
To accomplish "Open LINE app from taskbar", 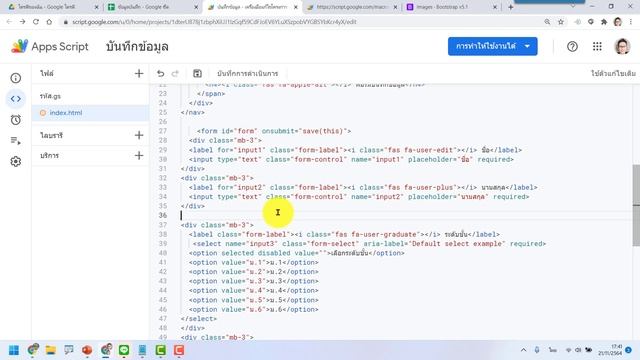I will point(124,350).
